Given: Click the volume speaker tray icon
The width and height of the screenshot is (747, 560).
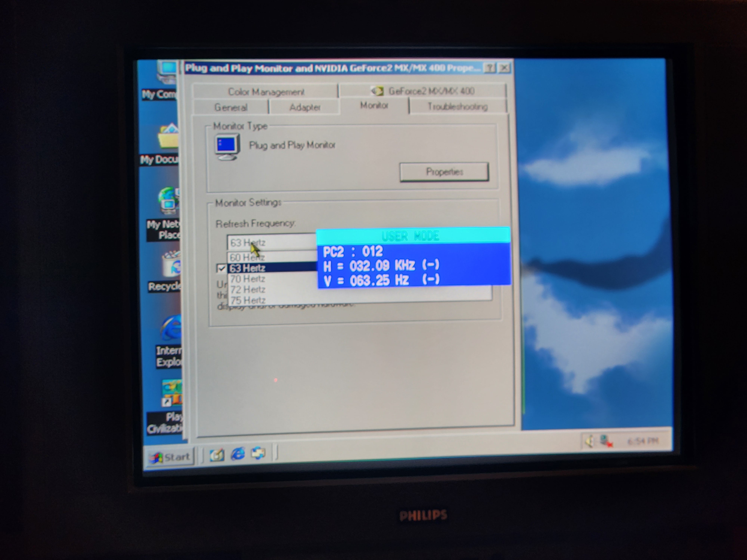Looking at the screenshot, I should (x=589, y=441).
